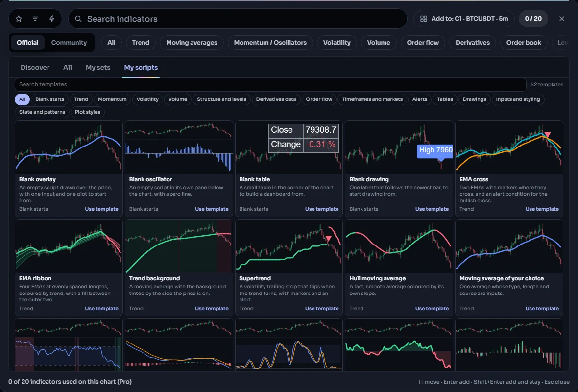Select the Official source toggle
This screenshot has width=578, height=392.
pos(27,43)
